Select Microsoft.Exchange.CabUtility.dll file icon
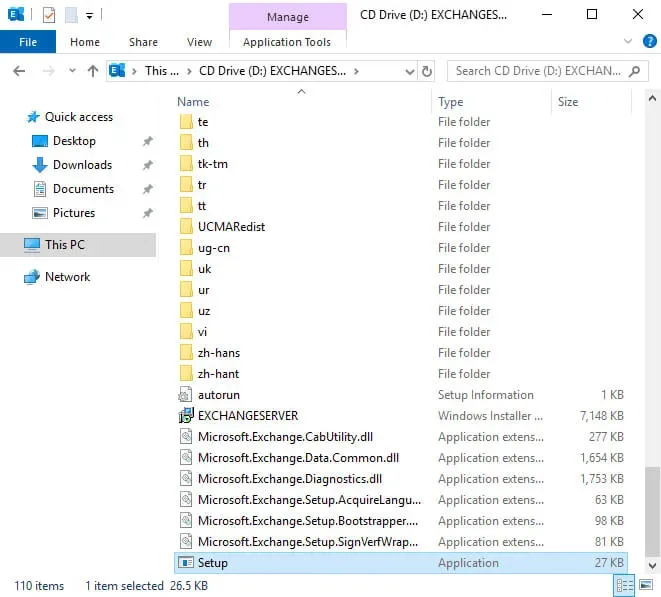Viewport: 661px width, 597px height. 186,437
